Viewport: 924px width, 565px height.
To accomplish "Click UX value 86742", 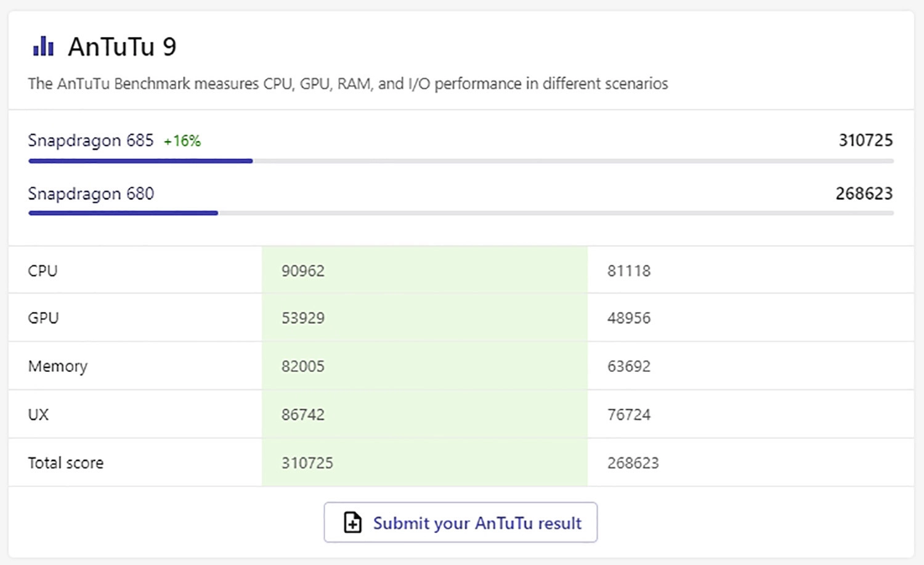I will tap(303, 415).
